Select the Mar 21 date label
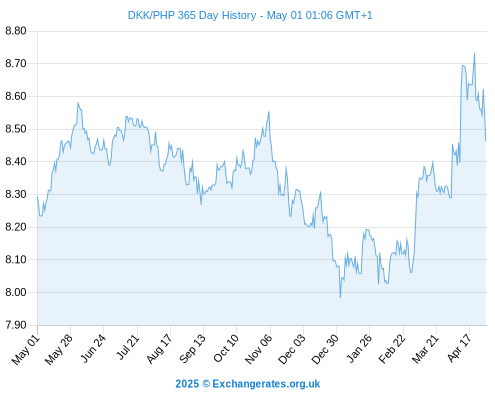This screenshot has width=495, height=400. (425, 349)
